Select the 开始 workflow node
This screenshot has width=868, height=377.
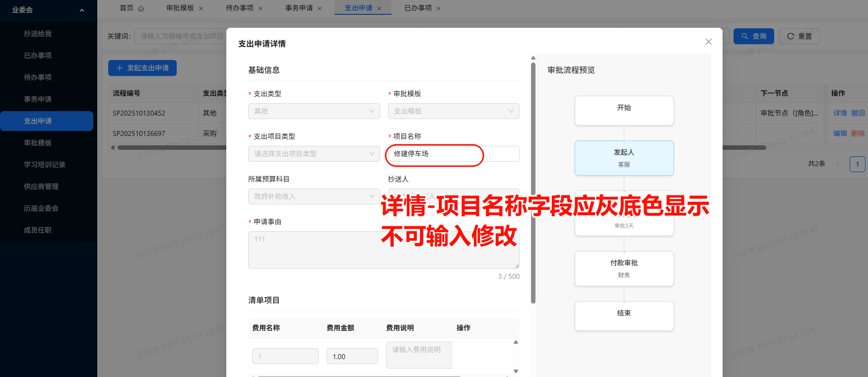click(x=624, y=111)
